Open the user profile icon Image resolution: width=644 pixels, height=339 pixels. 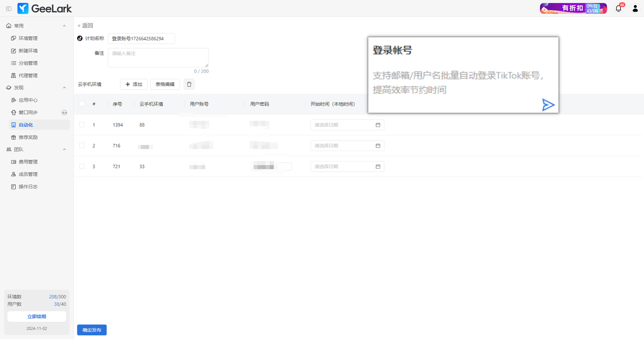[634, 9]
